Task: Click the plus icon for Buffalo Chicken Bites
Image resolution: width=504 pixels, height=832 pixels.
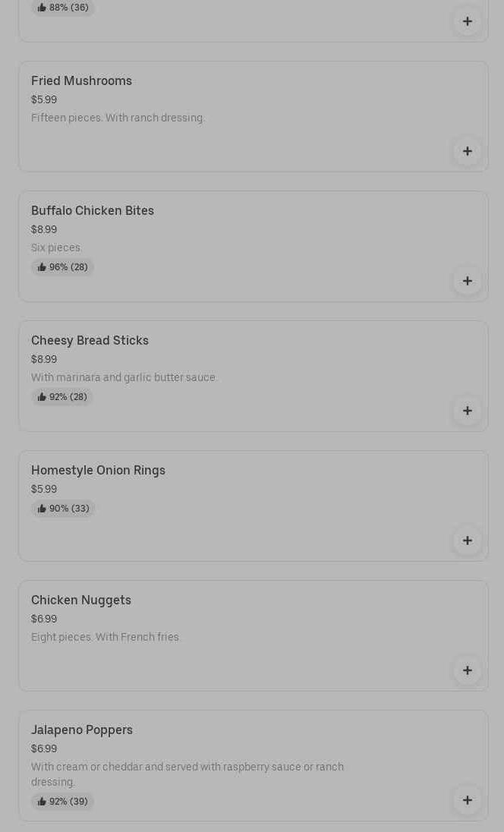Action: point(467,281)
